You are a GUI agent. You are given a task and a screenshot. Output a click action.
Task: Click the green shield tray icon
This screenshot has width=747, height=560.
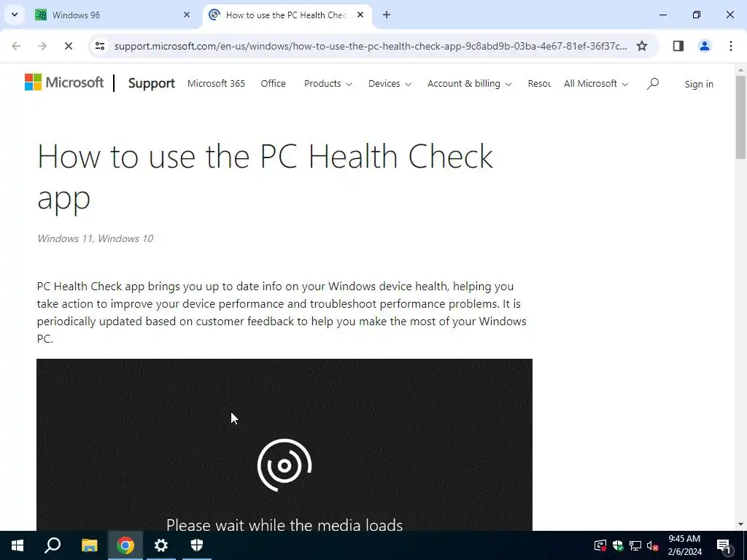tap(618, 545)
